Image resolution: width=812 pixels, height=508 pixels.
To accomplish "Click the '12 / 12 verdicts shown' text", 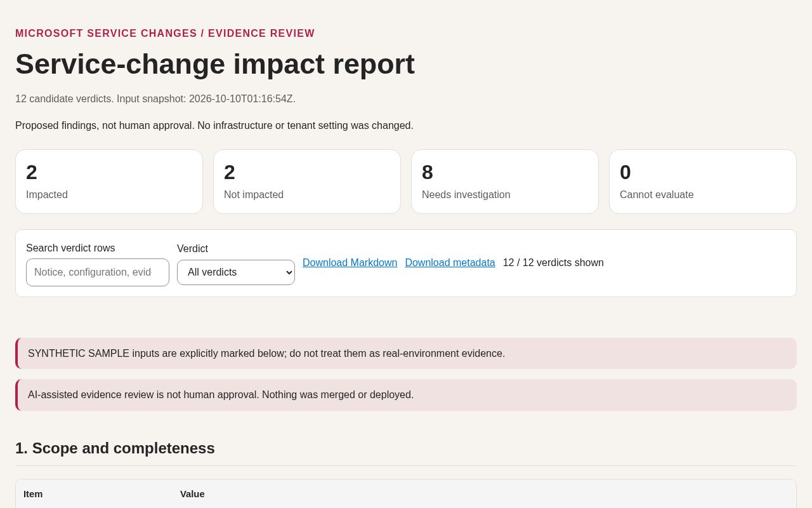I will click(x=553, y=263).
